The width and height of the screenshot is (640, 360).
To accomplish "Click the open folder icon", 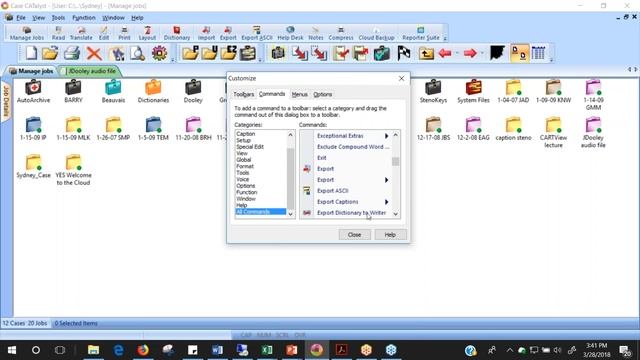I will coord(50,53).
